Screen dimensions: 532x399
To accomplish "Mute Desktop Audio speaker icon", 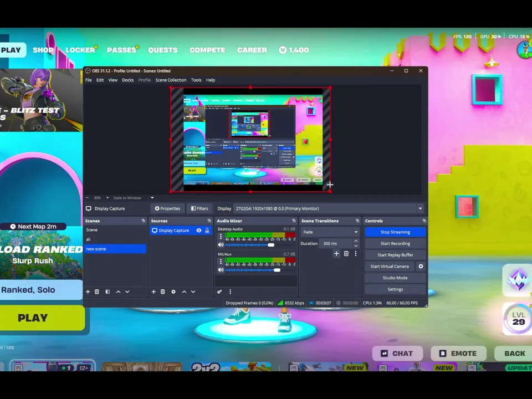I will (221, 245).
